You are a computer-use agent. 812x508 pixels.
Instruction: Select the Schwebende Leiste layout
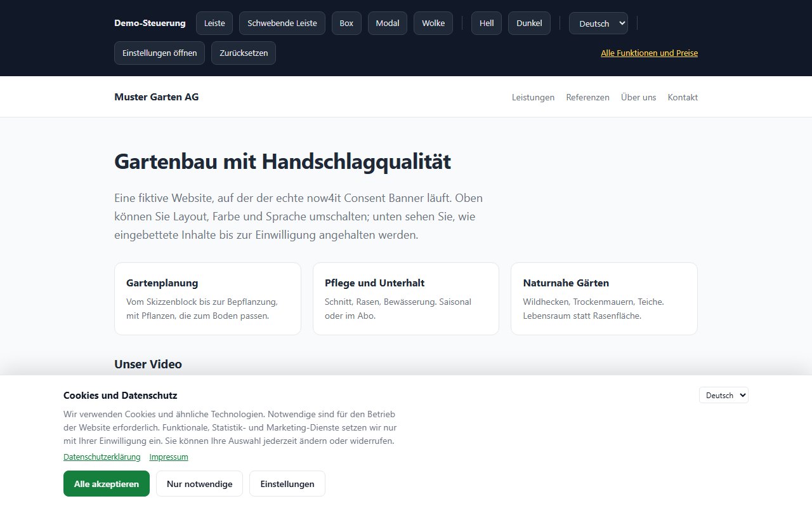282,23
